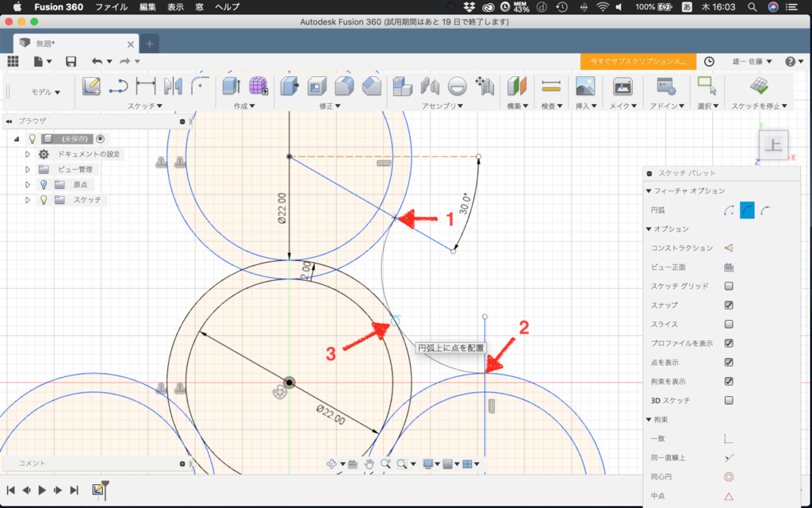Image resolution: width=812 pixels, height=508 pixels.
Task: Select the New Component icon
Action: point(402,86)
